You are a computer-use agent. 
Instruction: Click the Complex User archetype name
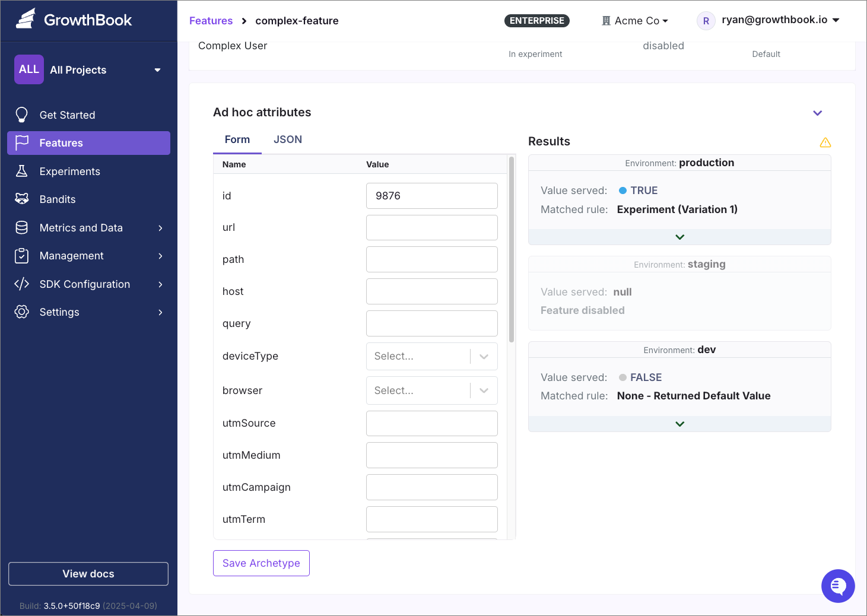pos(233,46)
